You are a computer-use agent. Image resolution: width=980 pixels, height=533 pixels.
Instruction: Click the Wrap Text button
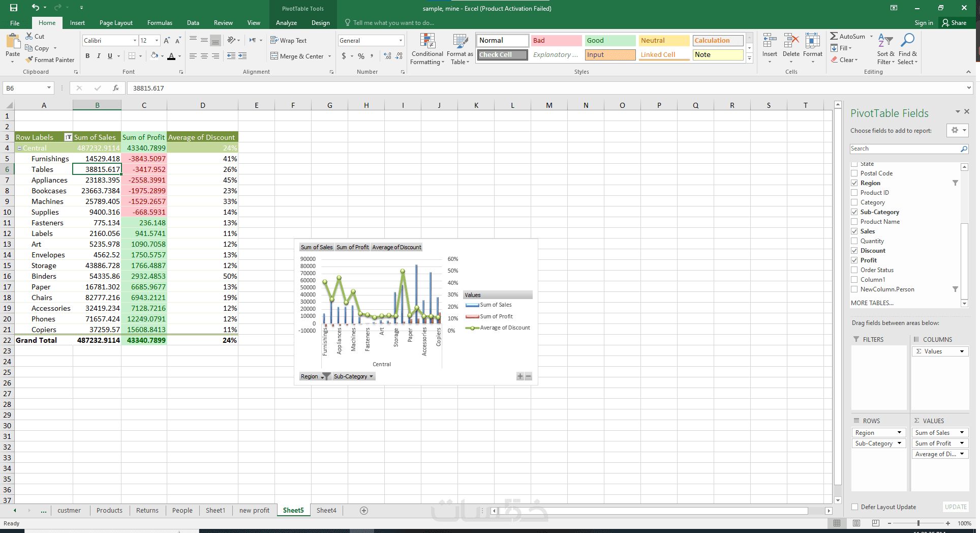288,40
